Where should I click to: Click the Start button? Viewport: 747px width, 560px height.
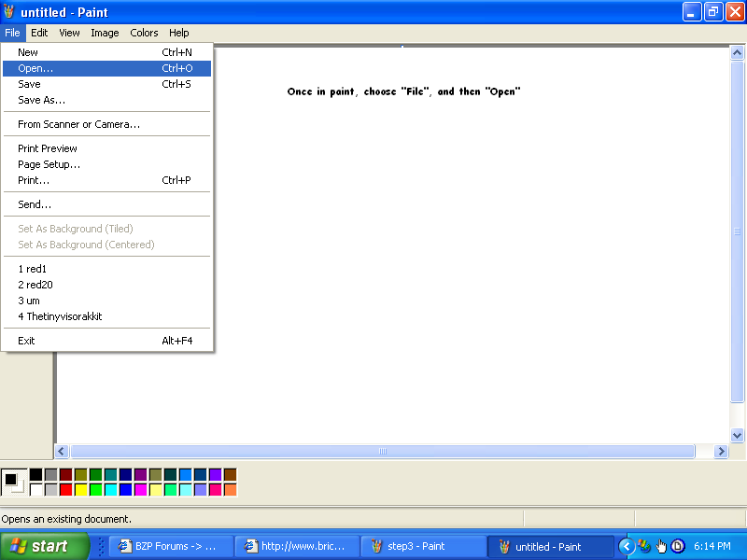[45, 546]
